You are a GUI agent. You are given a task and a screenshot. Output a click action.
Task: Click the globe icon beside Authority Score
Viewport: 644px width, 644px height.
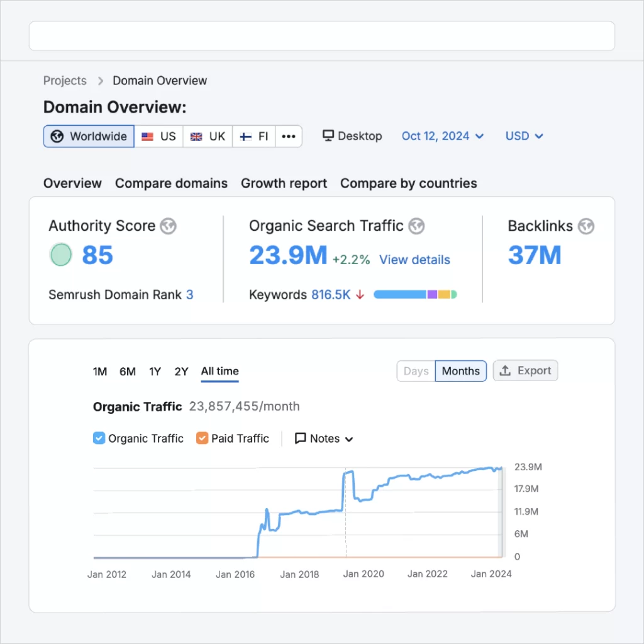168,226
